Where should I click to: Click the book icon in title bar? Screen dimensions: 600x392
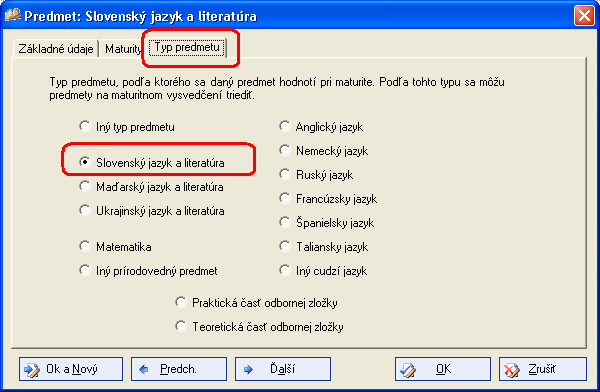coord(12,15)
